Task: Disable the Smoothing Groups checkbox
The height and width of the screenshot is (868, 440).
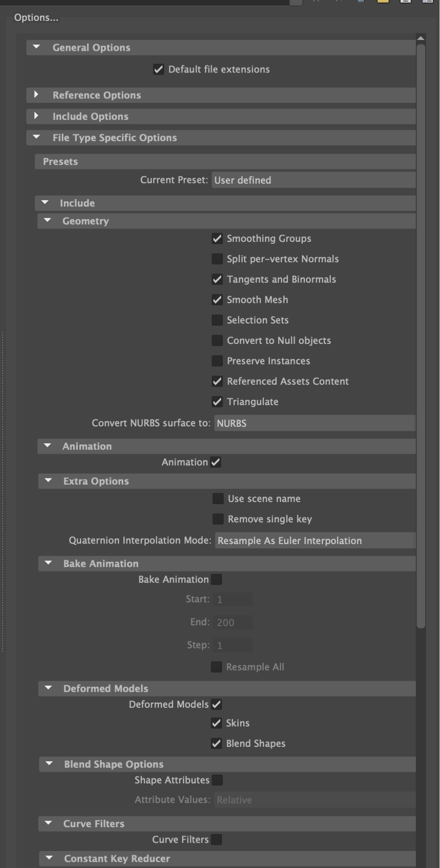Action: pyautogui.click(x=217, y=238)
